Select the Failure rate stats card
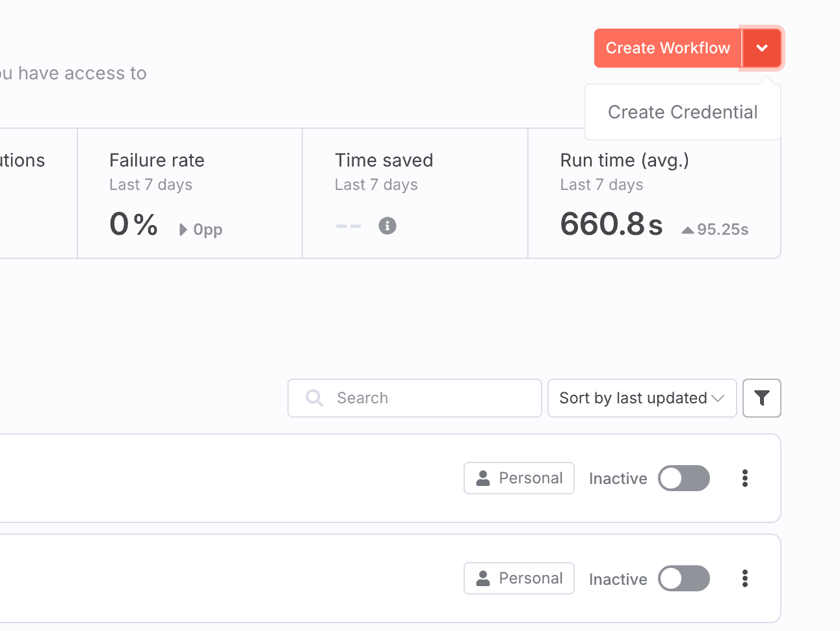This screenshot has height=631, width=840. click(x=190, y=193)
